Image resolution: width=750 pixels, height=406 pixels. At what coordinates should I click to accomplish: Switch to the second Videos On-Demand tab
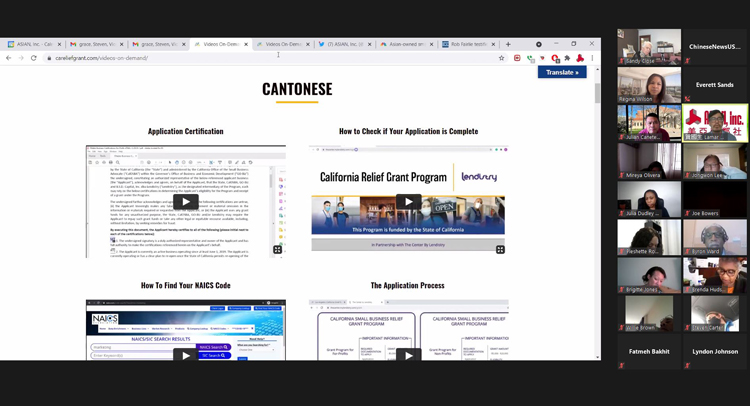point(281,44)
